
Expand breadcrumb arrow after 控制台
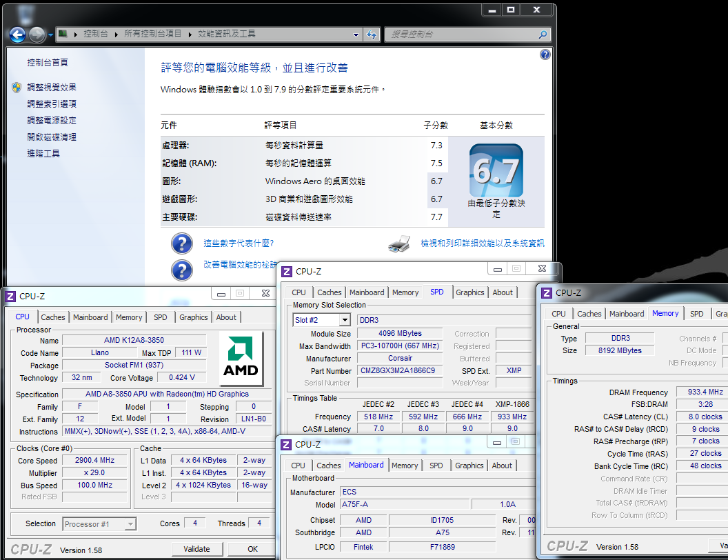coord(116,34)
